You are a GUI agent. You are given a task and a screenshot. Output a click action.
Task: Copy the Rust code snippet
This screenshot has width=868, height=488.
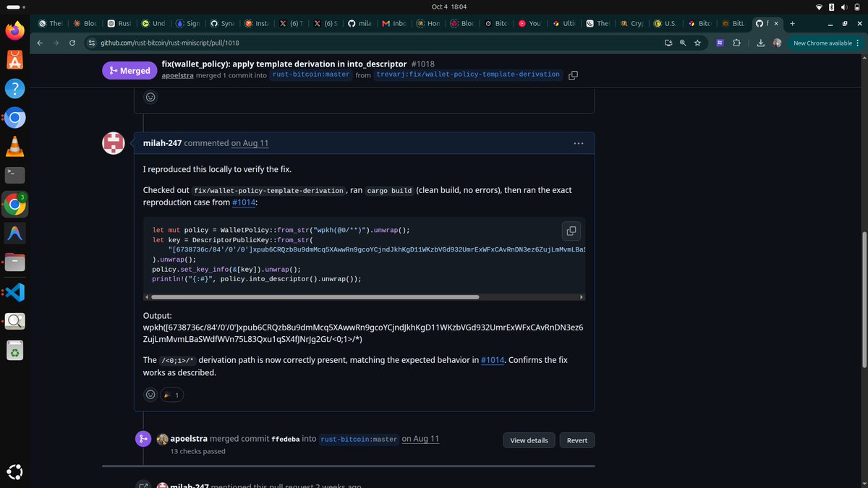click(x=571, y=231)
